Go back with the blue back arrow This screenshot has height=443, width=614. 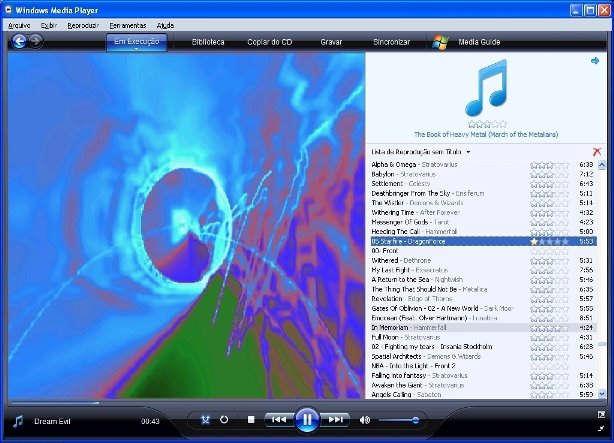(19, 41)
